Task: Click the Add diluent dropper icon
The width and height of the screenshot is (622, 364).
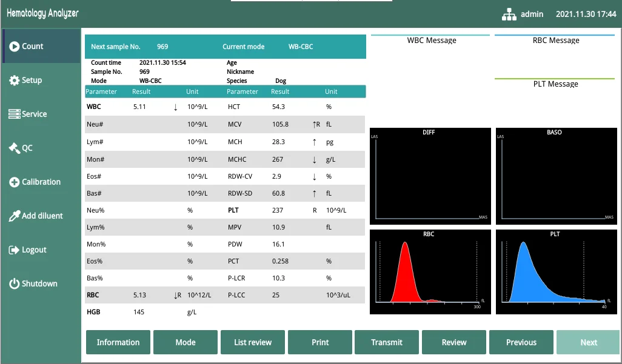Action: point(14,216)
